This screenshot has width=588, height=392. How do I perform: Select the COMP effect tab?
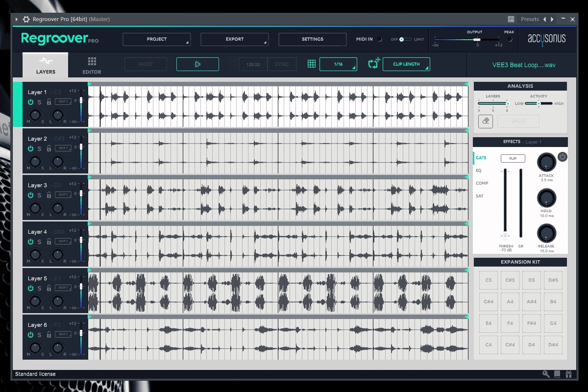point(482,183)
